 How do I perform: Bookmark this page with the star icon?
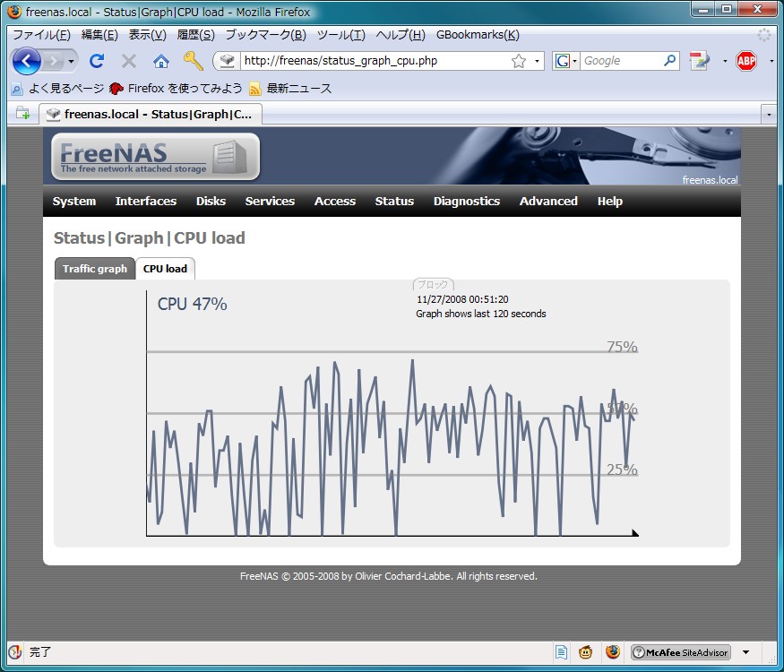(519, 61)
